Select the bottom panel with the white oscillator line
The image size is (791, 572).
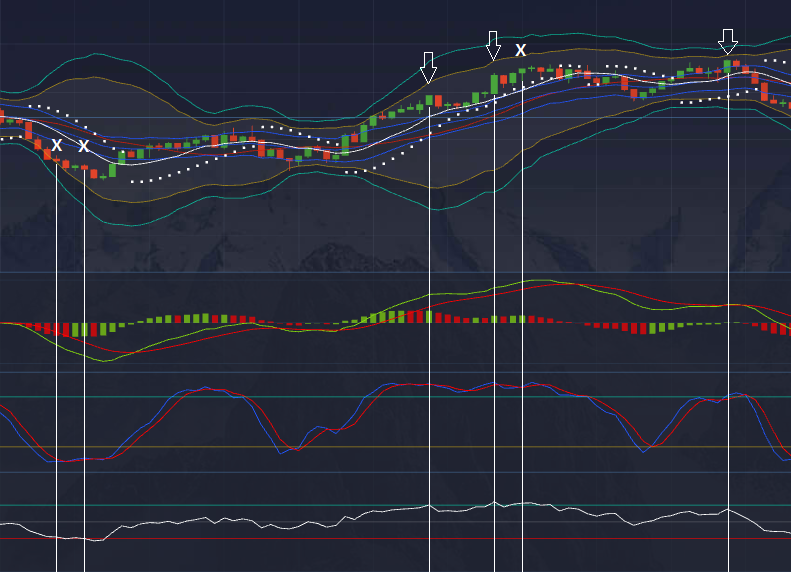[396, 523]
